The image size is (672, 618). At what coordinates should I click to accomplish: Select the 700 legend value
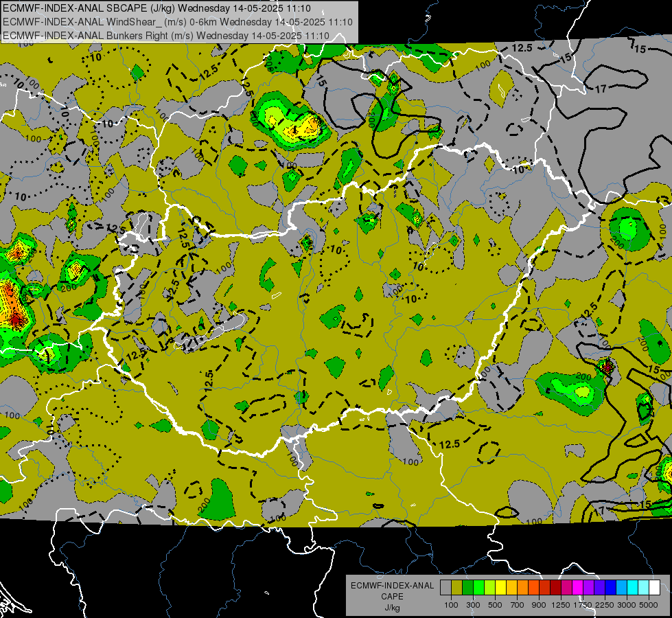(518, 605)
